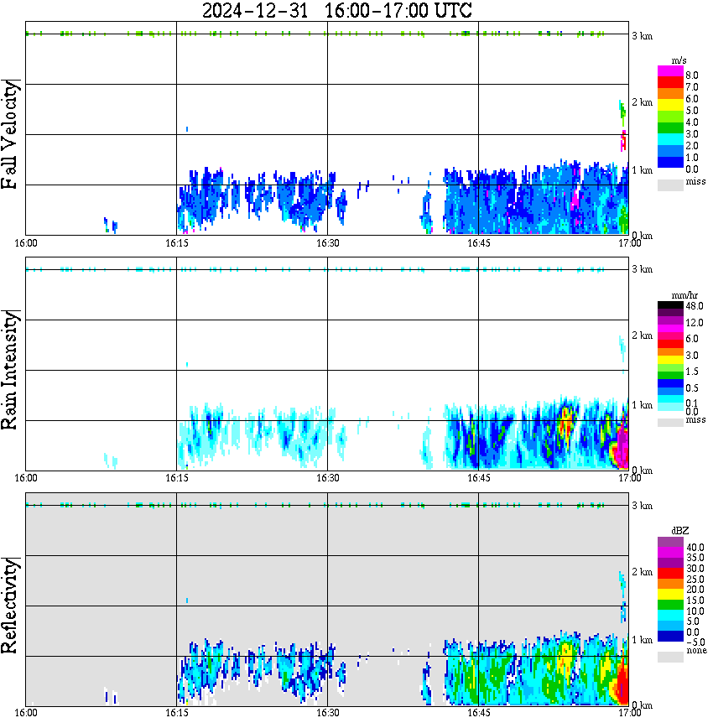Click '16:00' under the Reflectivity chart
This screenshot has height=728, width=713.
coord(26,713)
